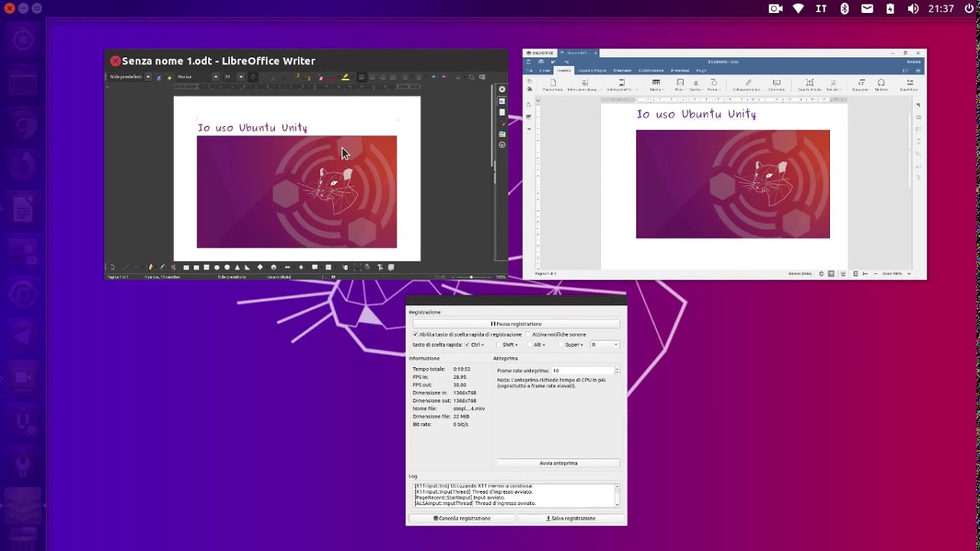Pause the recording with Pausa registrazione
980x551 pixels.
coord(516,324)
